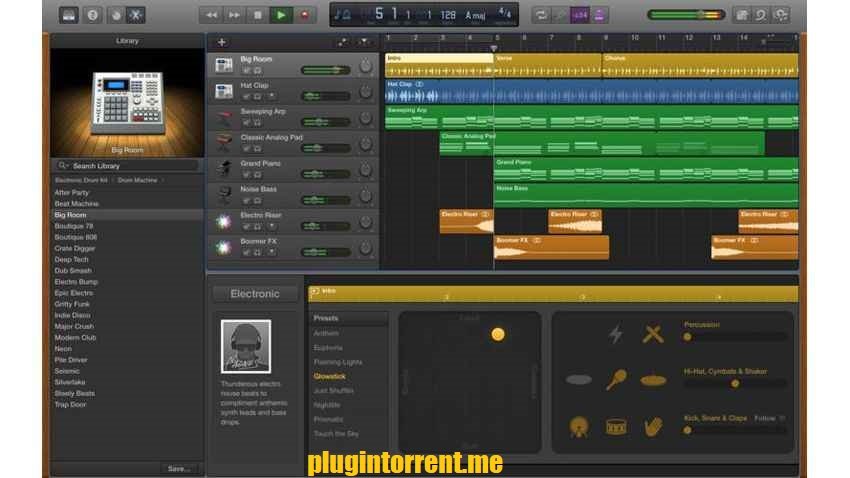850x478 pixels.
Task: Open the Note Pad button
Action: tap(742, 15)
